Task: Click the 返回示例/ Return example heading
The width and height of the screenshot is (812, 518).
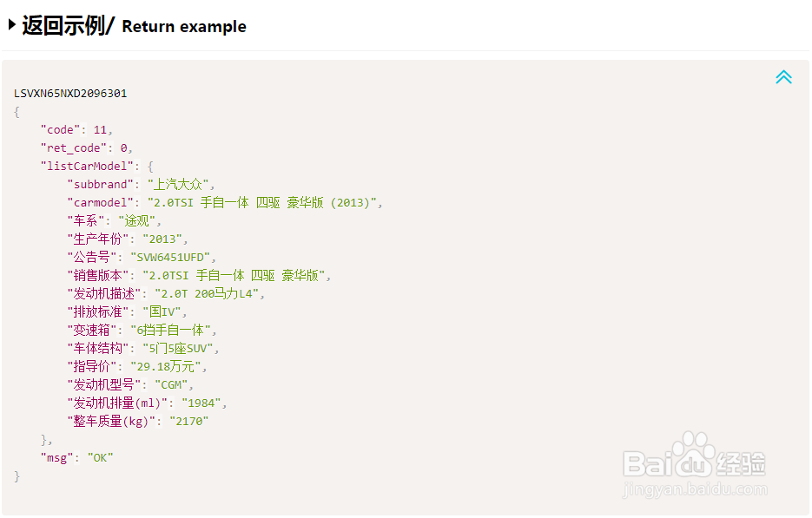Action: coord(134,26)
